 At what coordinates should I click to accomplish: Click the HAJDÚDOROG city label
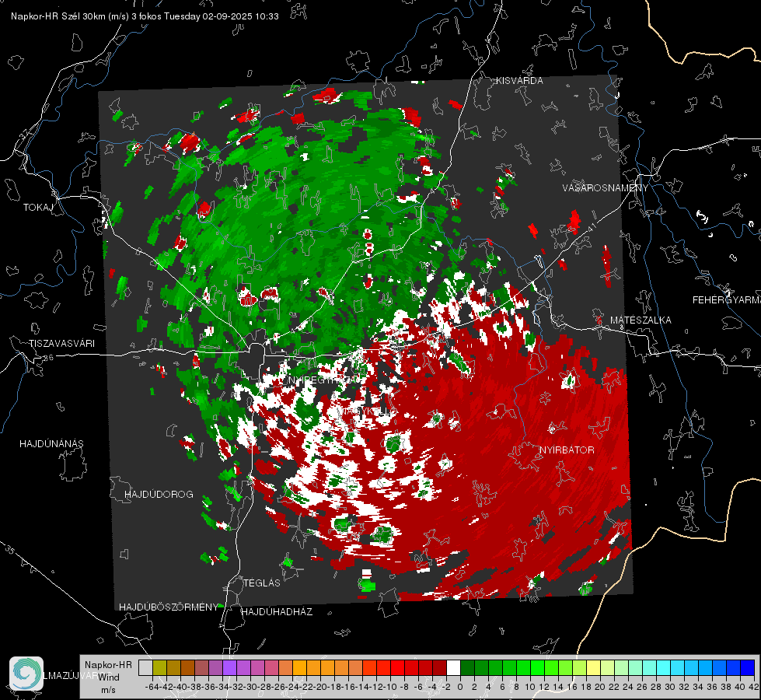pos(159,494)
